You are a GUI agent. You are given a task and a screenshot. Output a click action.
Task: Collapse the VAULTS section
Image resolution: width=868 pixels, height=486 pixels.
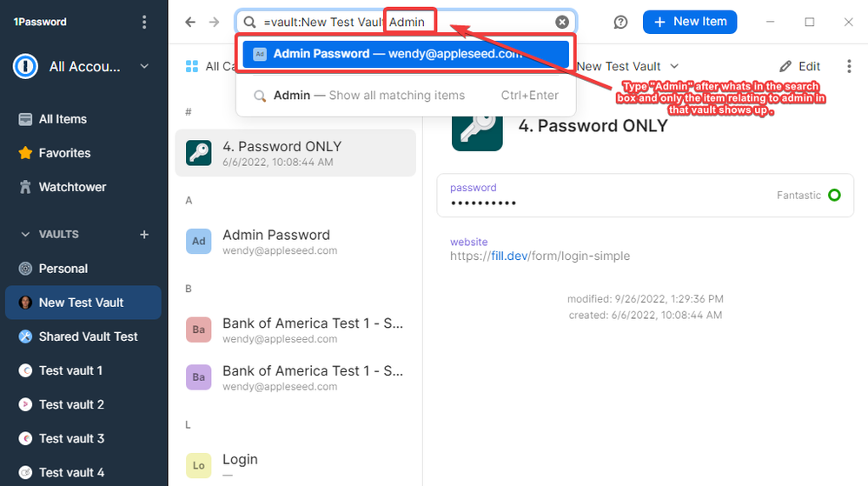coord(23,235)
